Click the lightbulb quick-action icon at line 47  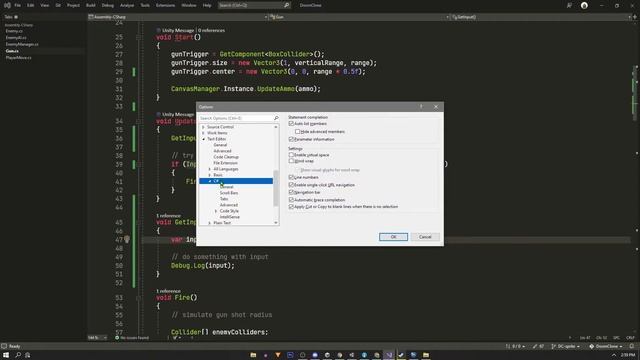127,239
